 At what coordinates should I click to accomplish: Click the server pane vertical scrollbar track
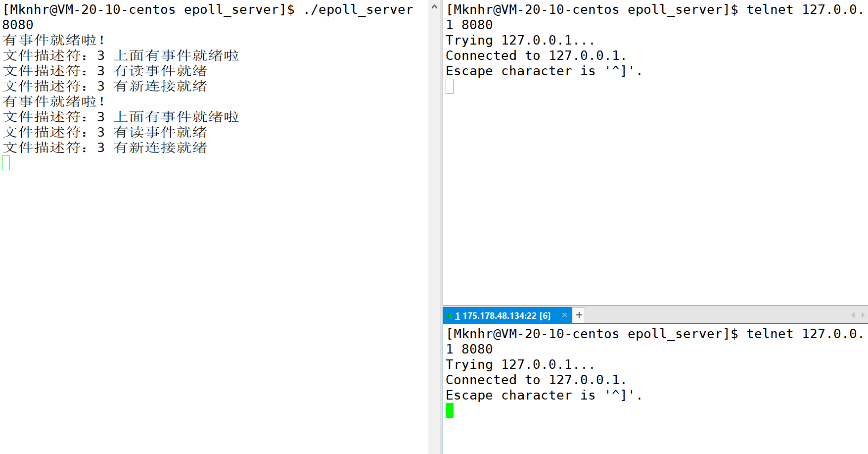coord(434,233)
